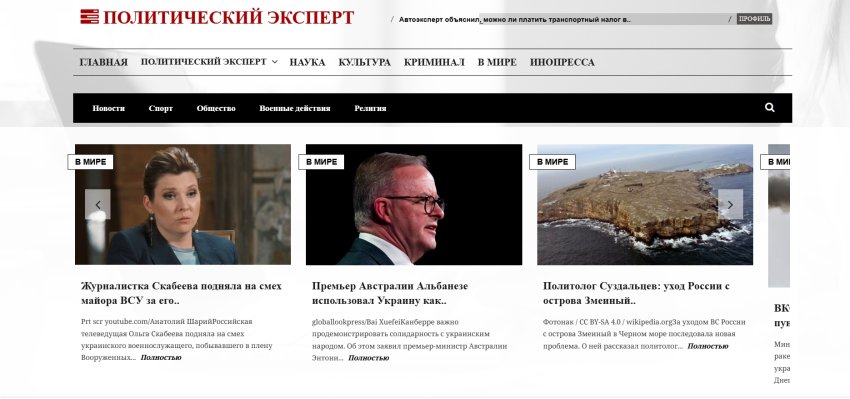Open the Скабеева article headline
This screenshot has height=399, width=850.
pyautogui.click(x=181, y=293)
